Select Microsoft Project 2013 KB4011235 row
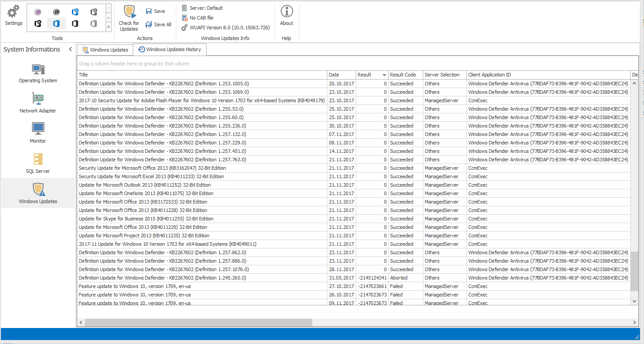This screenshot has width=644, height=344. click(354, 236)
